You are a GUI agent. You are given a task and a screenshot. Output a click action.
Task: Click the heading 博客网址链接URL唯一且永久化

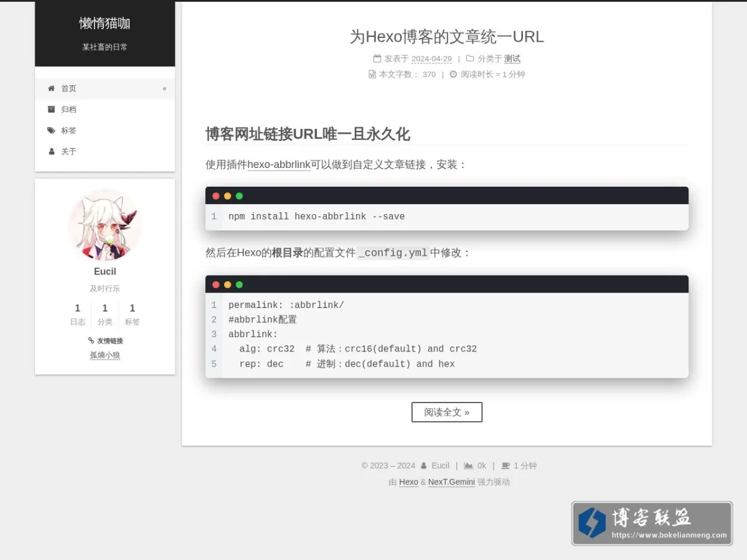(308, 134)
